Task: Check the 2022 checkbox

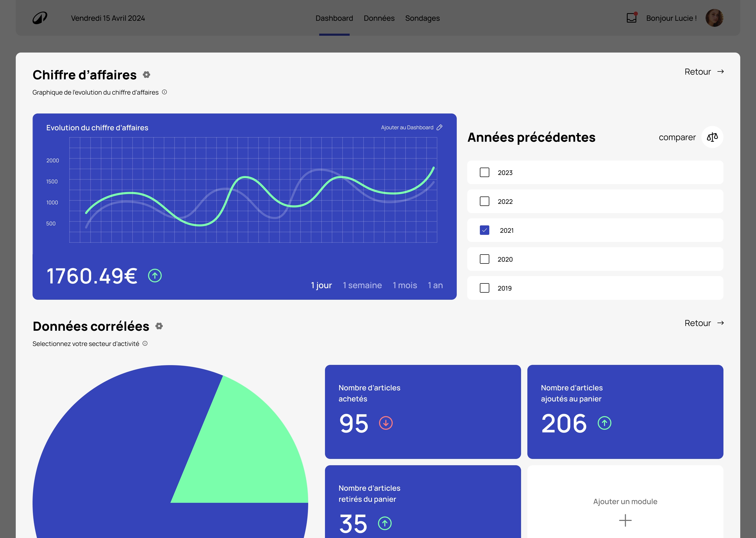Action: [x=484, y=201]
